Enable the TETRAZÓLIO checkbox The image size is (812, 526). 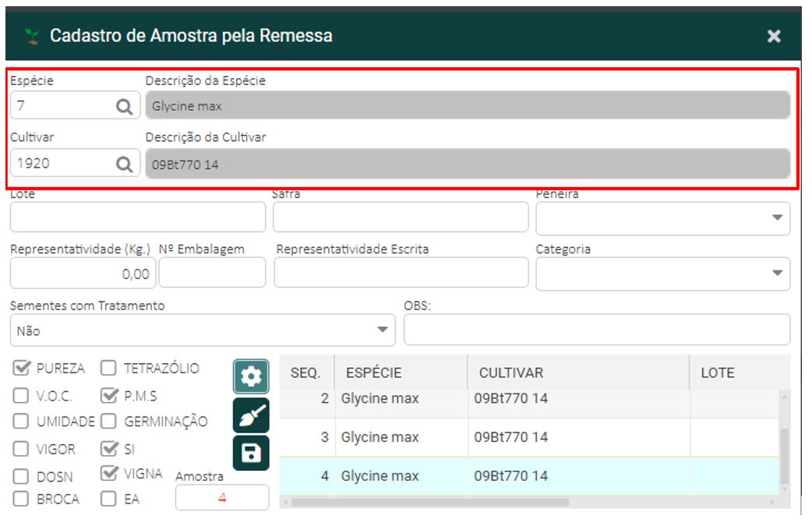coord(109,369)
